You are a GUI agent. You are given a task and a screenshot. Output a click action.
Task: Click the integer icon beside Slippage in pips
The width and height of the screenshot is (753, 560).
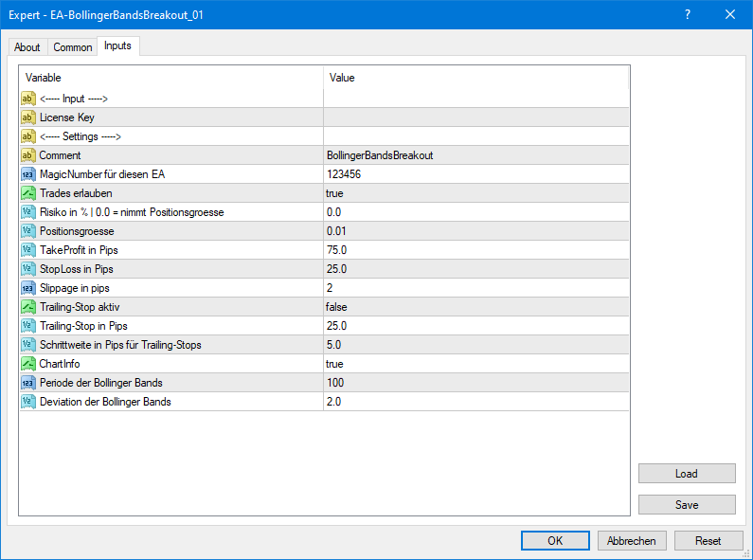click(x=28, y=288)
